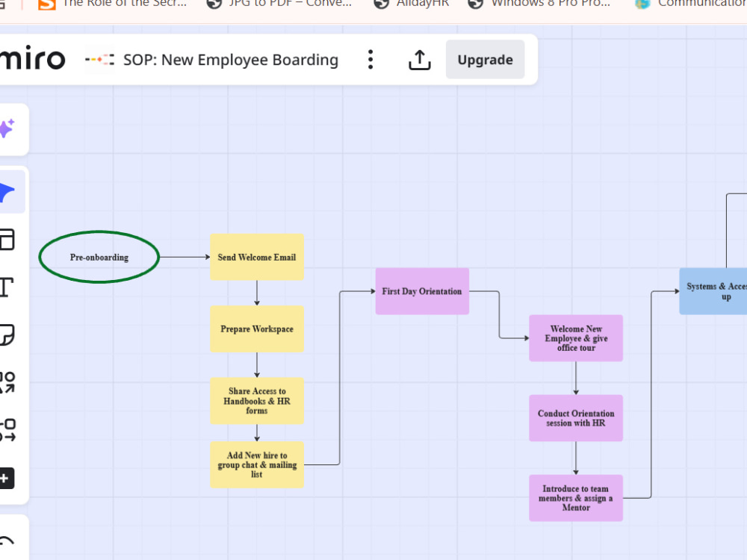This screenshot has height=560, width=747.
Task: Open the diagramming connector tool
Action: tap(7, 430)
